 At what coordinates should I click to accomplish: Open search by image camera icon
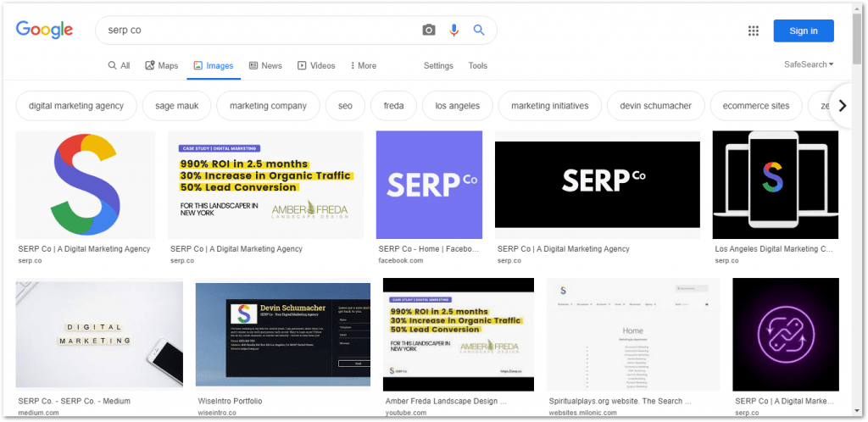(429, 30)
